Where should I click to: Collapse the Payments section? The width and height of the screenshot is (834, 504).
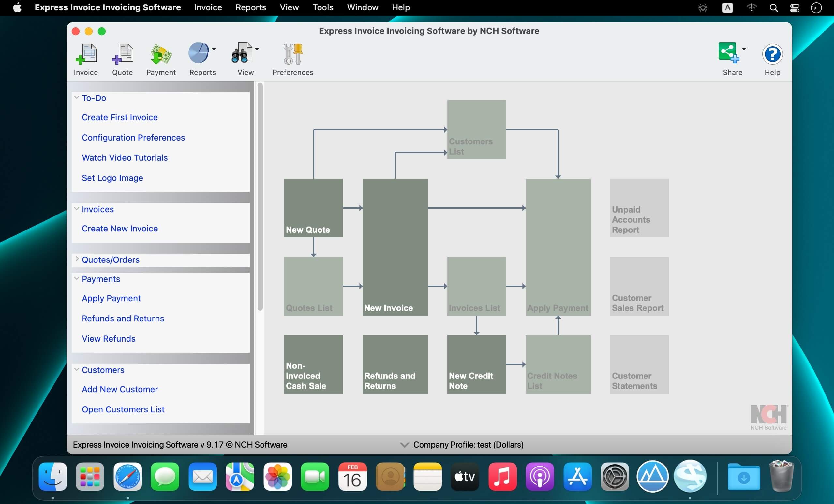coord(77,279)
